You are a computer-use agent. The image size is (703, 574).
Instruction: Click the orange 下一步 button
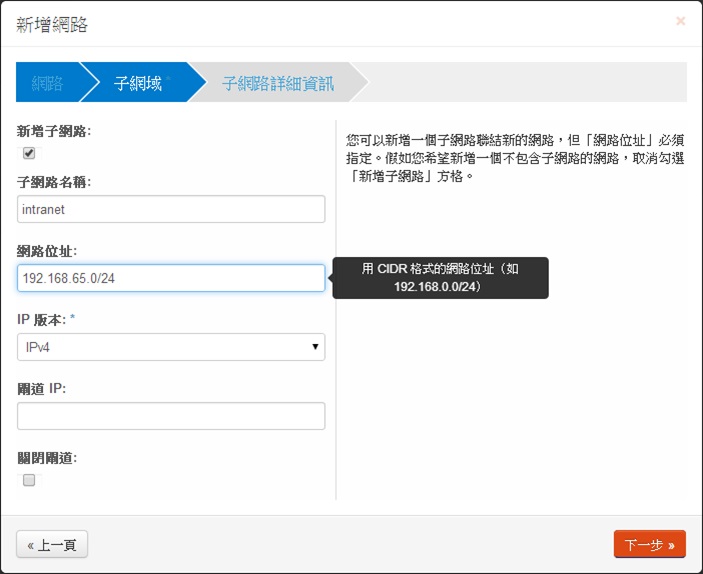(649, 545)
